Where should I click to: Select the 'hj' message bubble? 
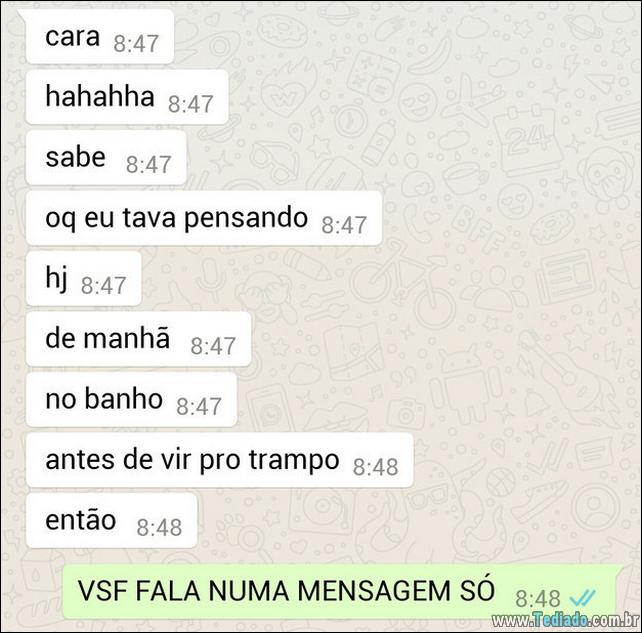tap(84, 278)
